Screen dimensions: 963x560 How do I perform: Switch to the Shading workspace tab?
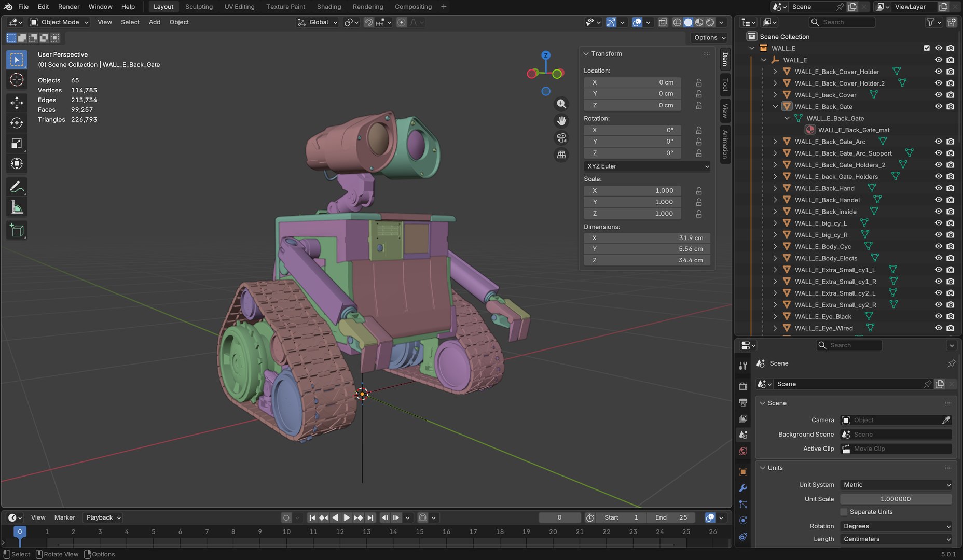pos(329,7)
